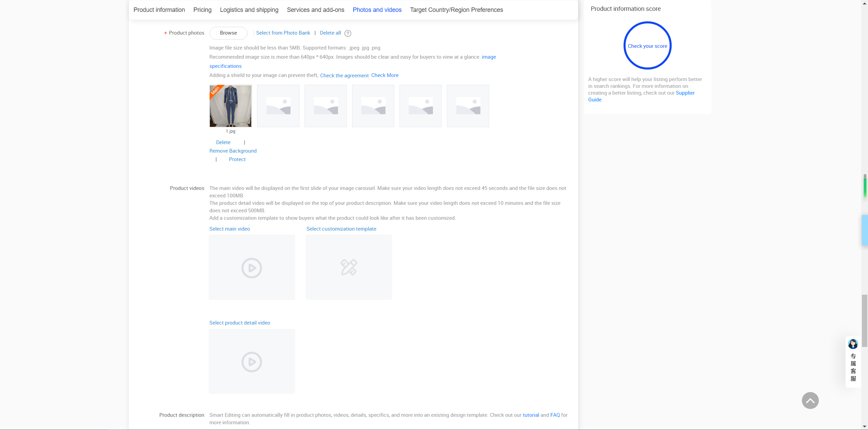Image resolution: width=868 pixels, height=430 pixels.
Task: Select the main product photo 1.jpg
Action: pyautogui.click(x=231, y=106)
